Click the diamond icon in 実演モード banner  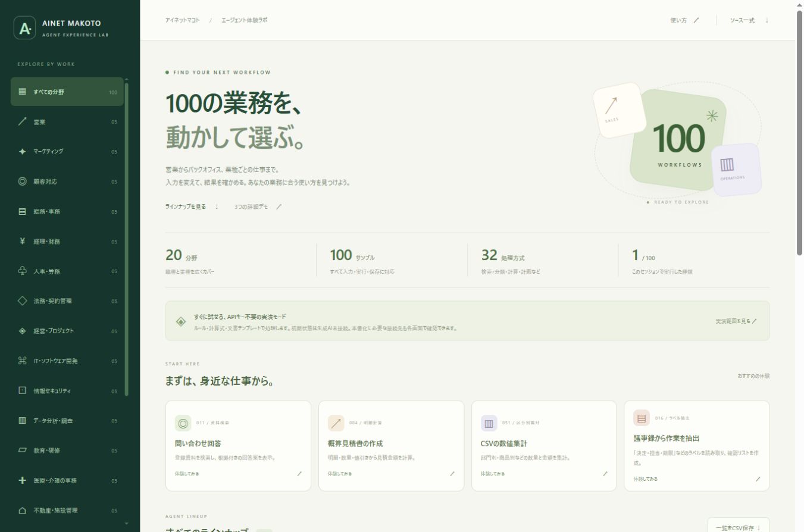[181, 321]
